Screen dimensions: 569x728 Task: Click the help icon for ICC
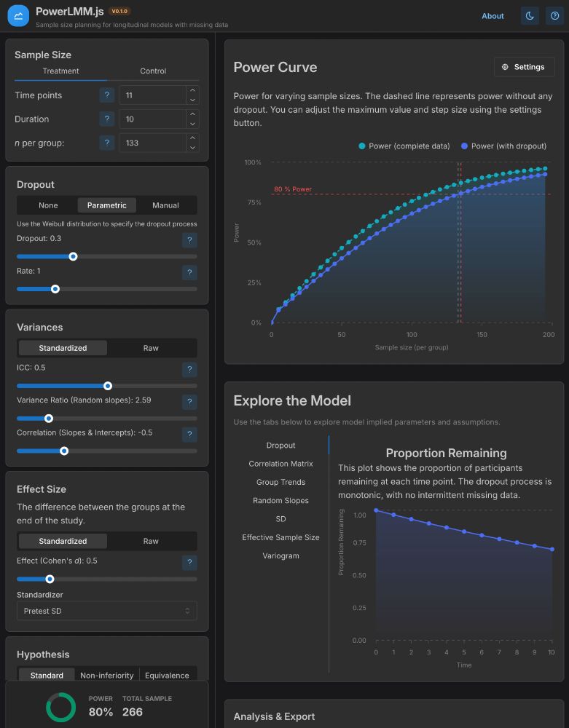point(189,370)
